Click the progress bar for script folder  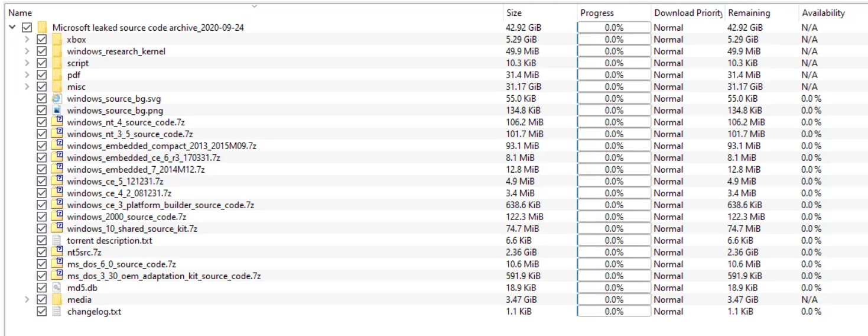[x=613, y=63]
